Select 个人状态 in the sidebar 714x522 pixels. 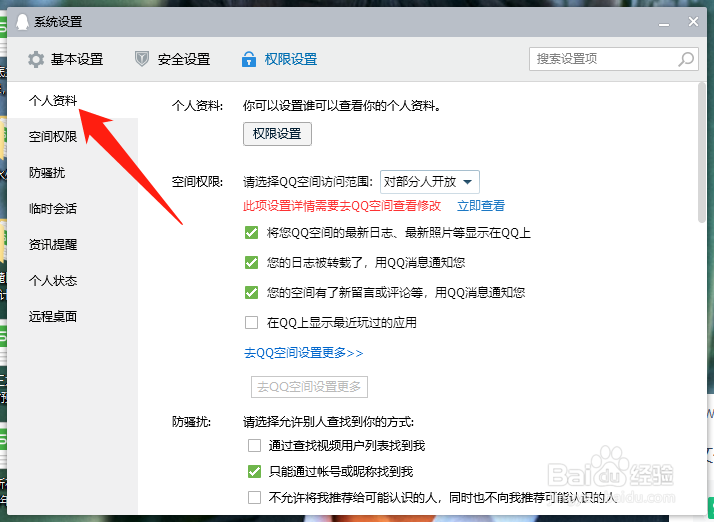[x=53, y=280]
